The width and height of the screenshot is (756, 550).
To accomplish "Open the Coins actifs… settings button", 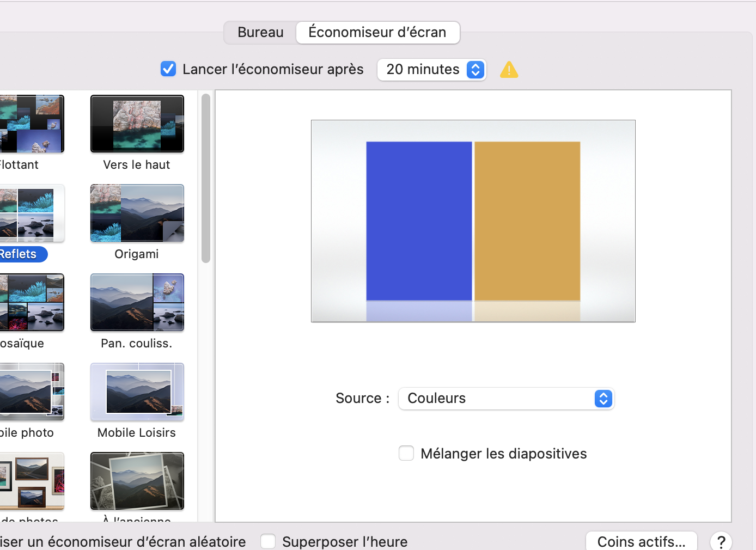I will pos(641,541).
